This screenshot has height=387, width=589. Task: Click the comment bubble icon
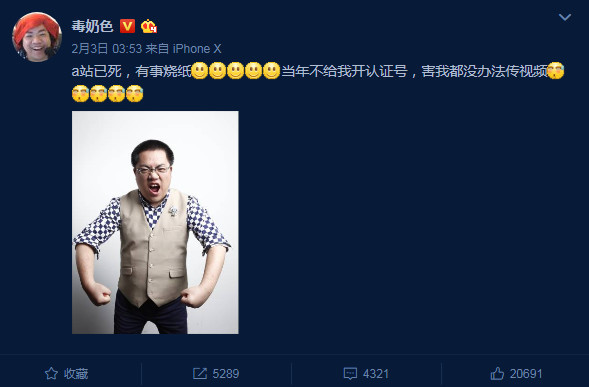(x=350, y=373)
